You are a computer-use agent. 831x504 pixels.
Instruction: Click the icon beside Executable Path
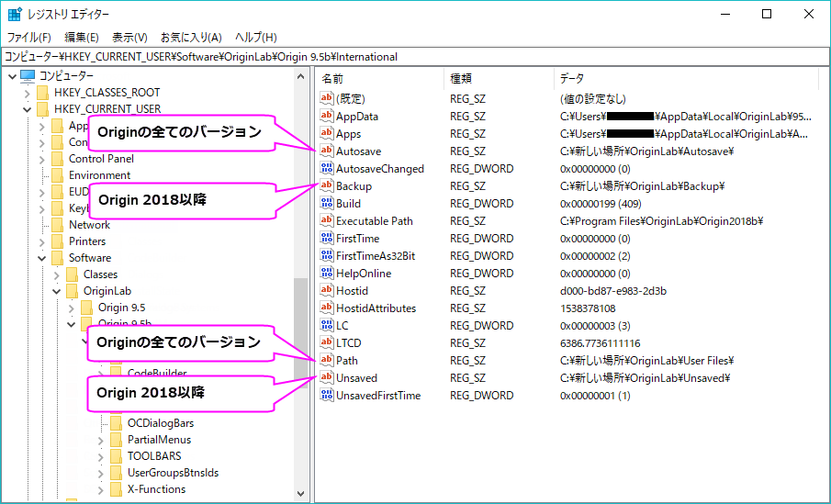327,221
